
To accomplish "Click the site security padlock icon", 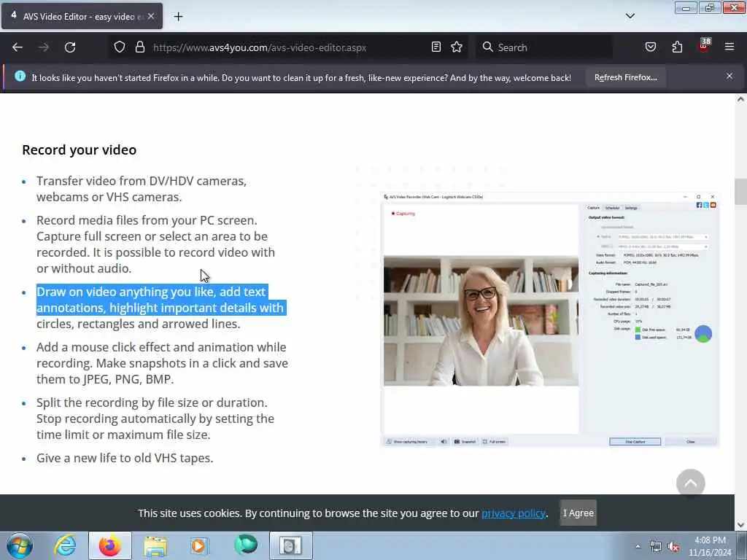I will [139, 47].
